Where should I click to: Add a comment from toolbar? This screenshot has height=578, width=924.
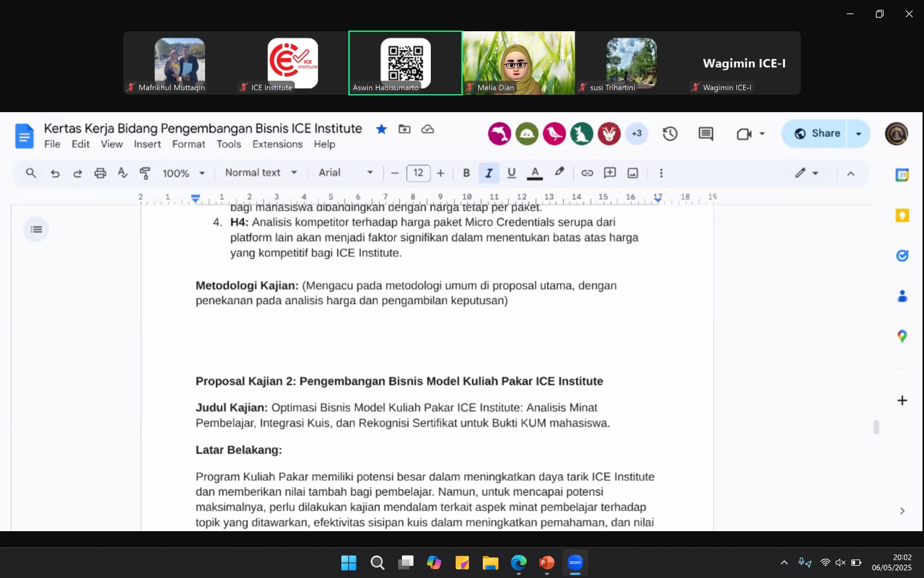610,173
